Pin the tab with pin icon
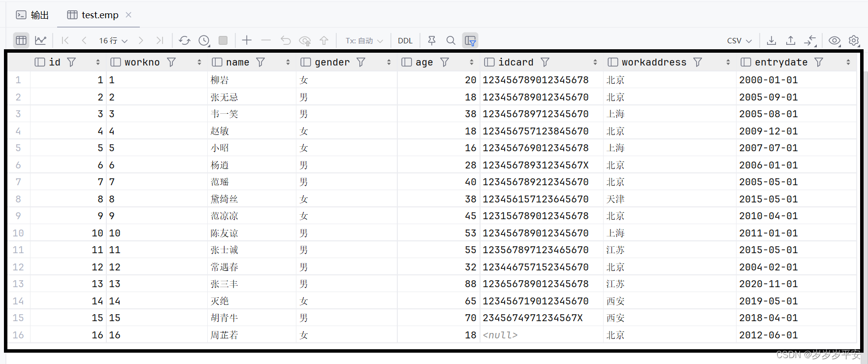868x364 pixels. coord(432,40)
